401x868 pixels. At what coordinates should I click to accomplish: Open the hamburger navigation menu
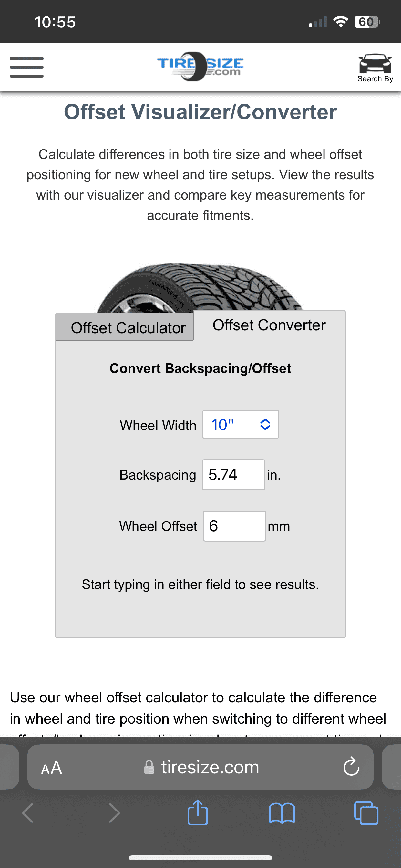point(26,67)
